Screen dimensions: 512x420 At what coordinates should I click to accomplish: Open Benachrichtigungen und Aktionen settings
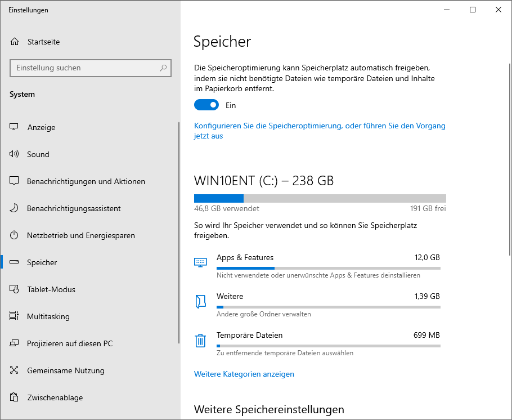[86, 181]
